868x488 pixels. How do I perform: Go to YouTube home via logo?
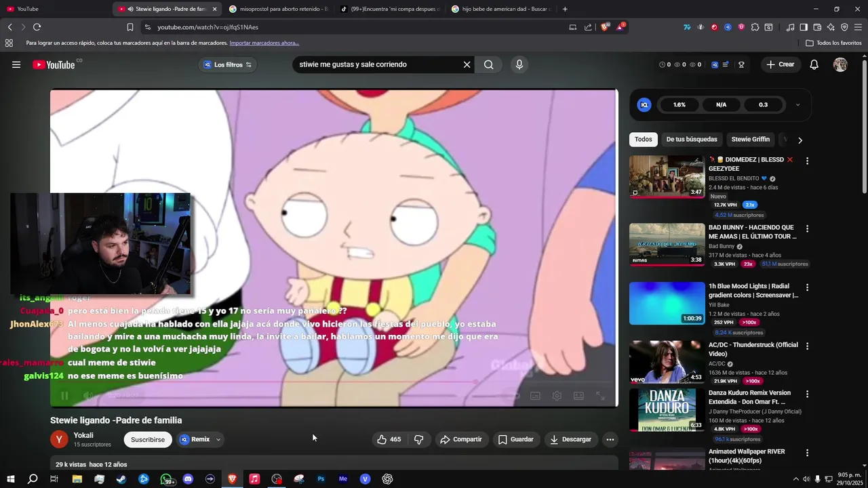(x=54, y=64)
